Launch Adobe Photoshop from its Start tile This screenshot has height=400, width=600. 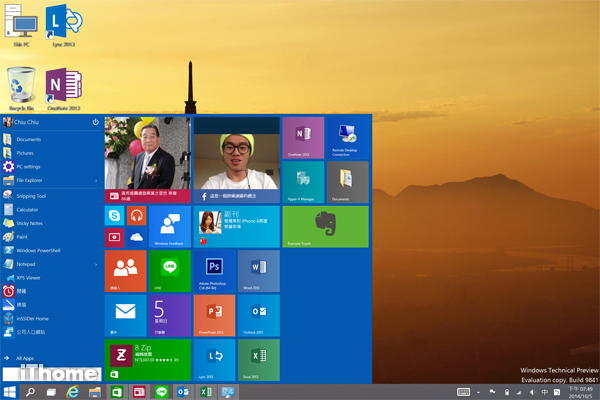click(x=214, y=270)
